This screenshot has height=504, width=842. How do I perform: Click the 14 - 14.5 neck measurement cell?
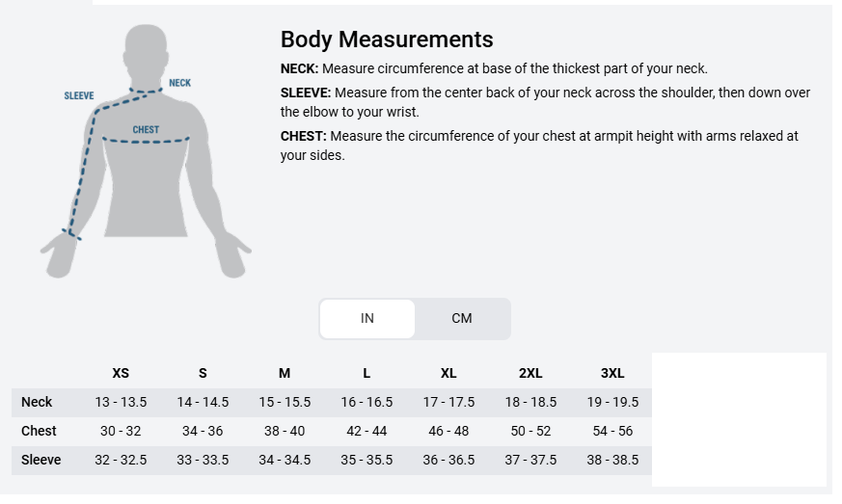203,402
